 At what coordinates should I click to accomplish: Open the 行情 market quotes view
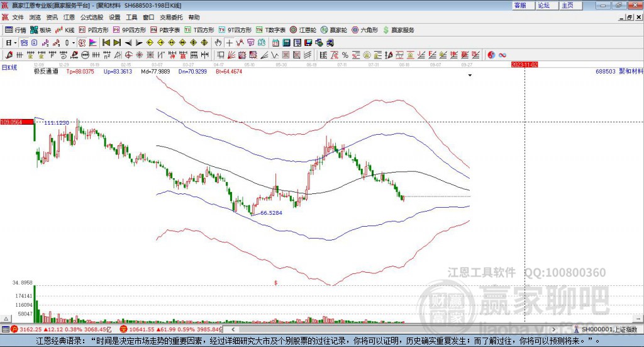[x=16, y=30]
